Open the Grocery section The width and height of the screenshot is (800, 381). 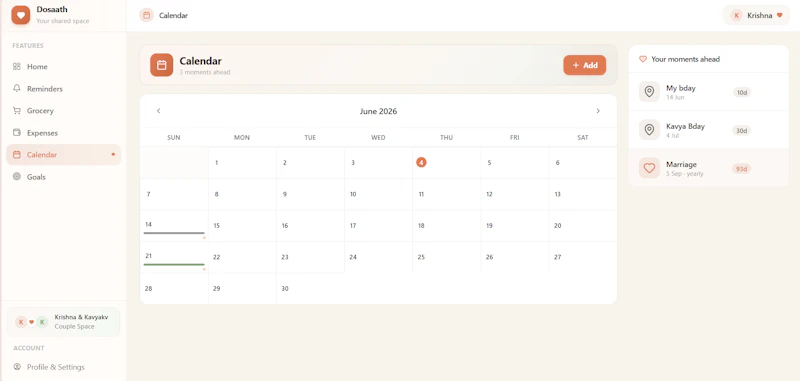[x=64, y=110]
